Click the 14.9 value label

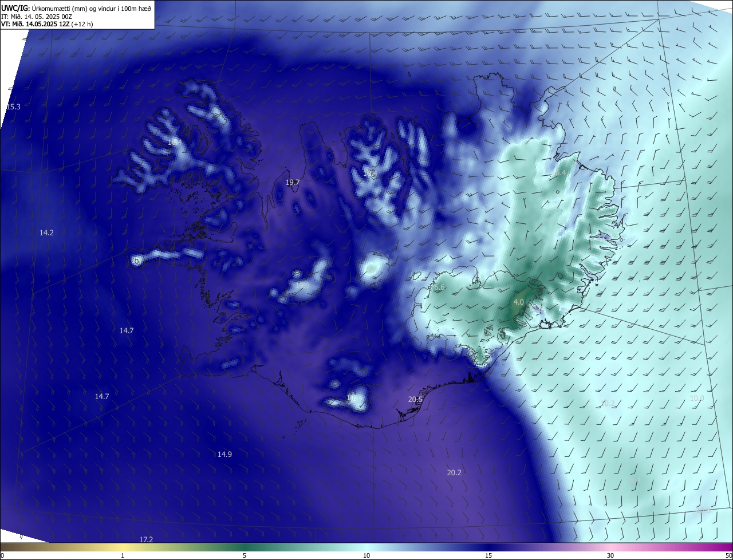[224, 454]
